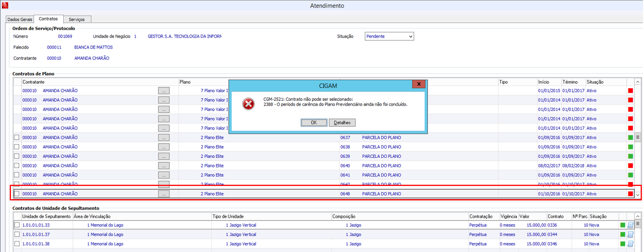
Task: Click scroll-up arrow of Contratos de Plano list
Action: click(x=638, y=81)
